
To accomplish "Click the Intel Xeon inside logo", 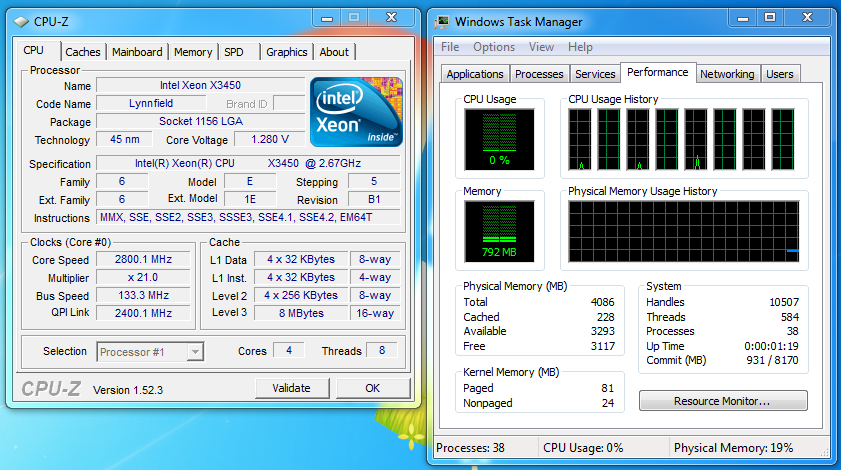I will click(356, 112).
